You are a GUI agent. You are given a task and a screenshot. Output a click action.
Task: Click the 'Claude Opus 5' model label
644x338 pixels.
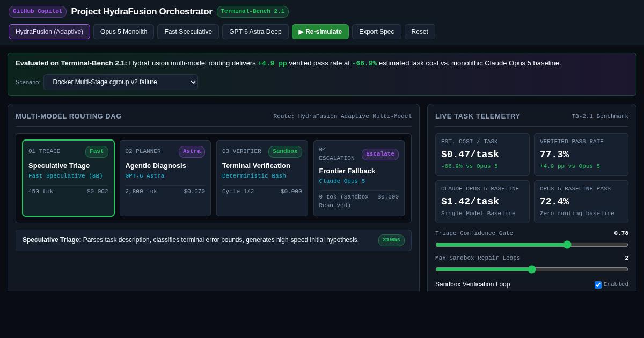(342, 181)
